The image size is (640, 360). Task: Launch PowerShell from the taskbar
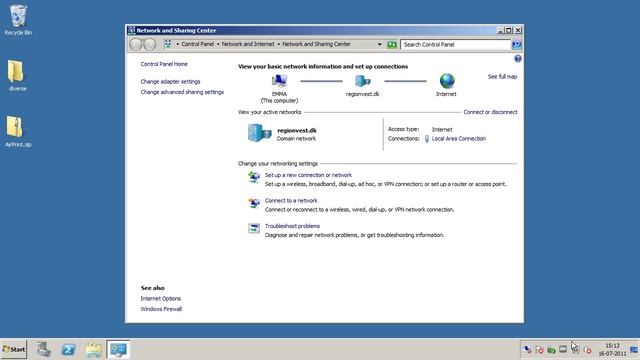pos(69,349)
